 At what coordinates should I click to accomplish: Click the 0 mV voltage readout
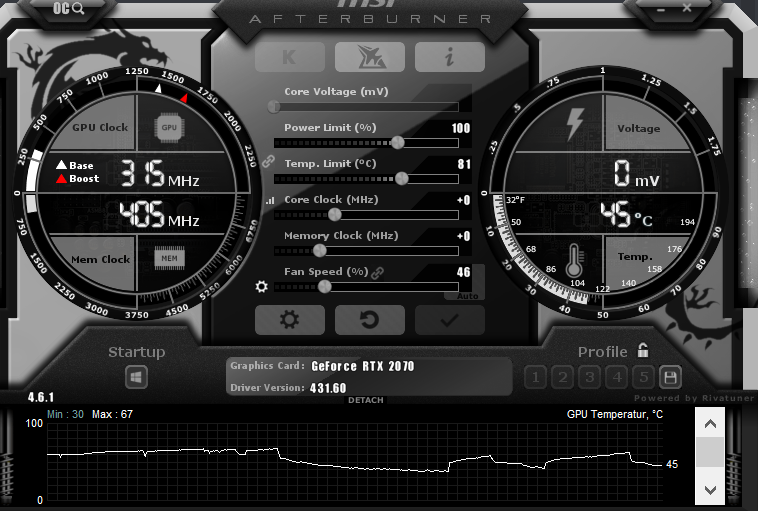coord(636,174)
